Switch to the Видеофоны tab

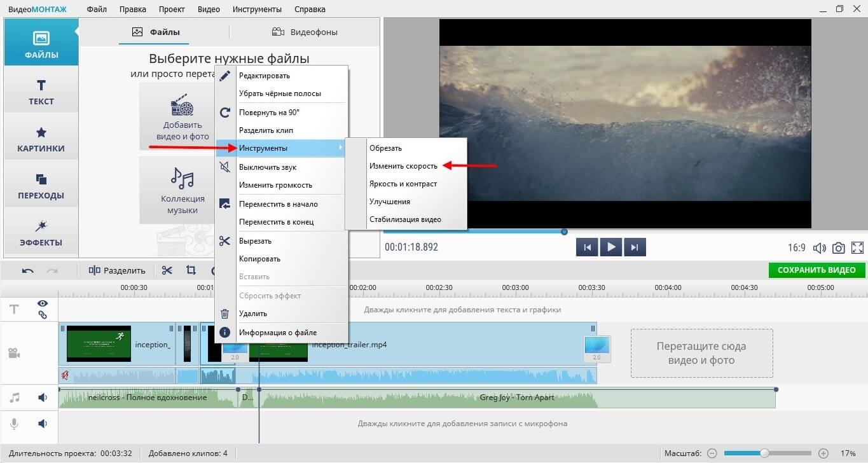click(x=305, y=32)
